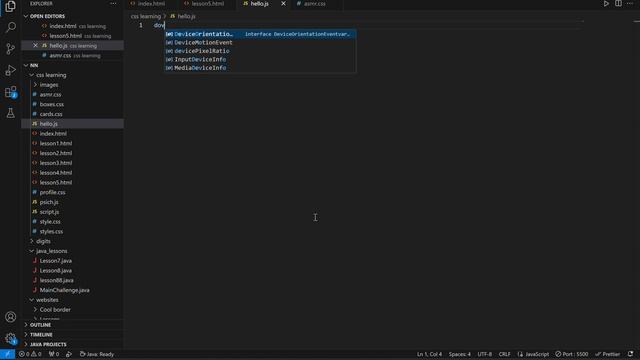Open the Testing flask icon
This screenshot has height=360, width=640.
click(10, 113)
